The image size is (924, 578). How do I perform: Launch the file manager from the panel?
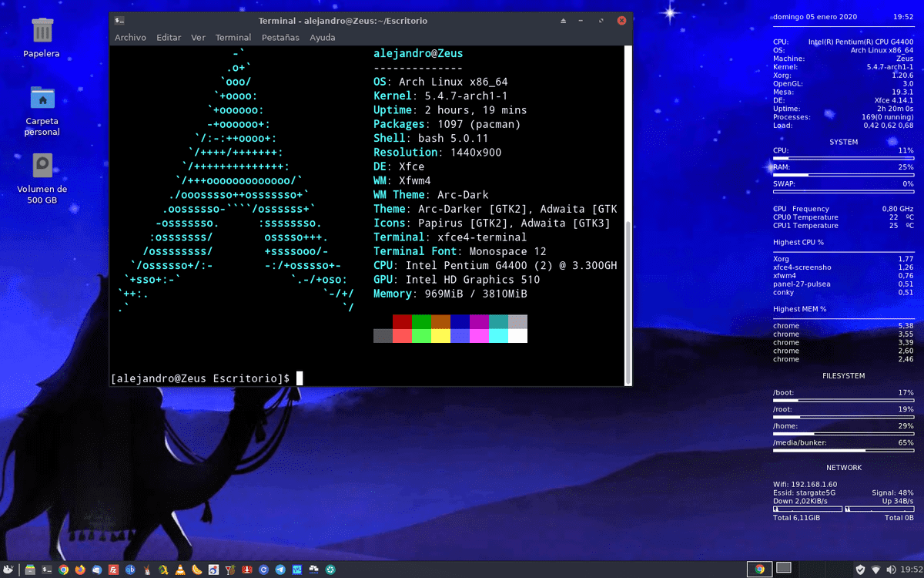[x=30, y=570]
